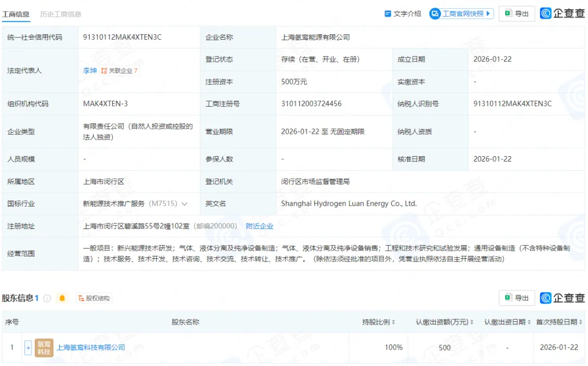588x366 pixels.
Task: Click the 关联企业 7 related companies link
Action: coord(121,71)
